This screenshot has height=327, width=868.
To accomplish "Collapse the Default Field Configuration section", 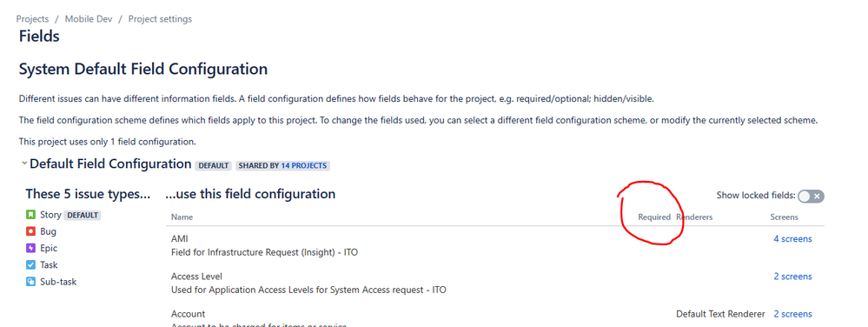I will (23, 163).
